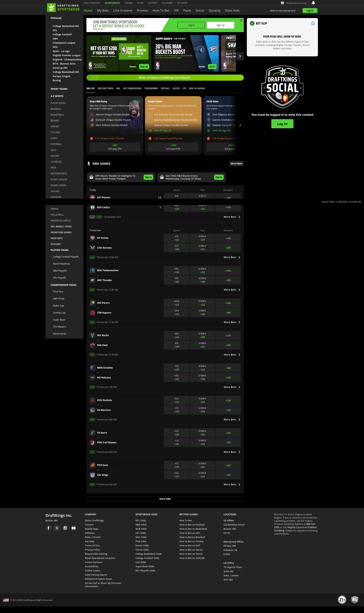
Task: Click the DraftKings Sportsbook logo
Action: (x=63, y=8)
